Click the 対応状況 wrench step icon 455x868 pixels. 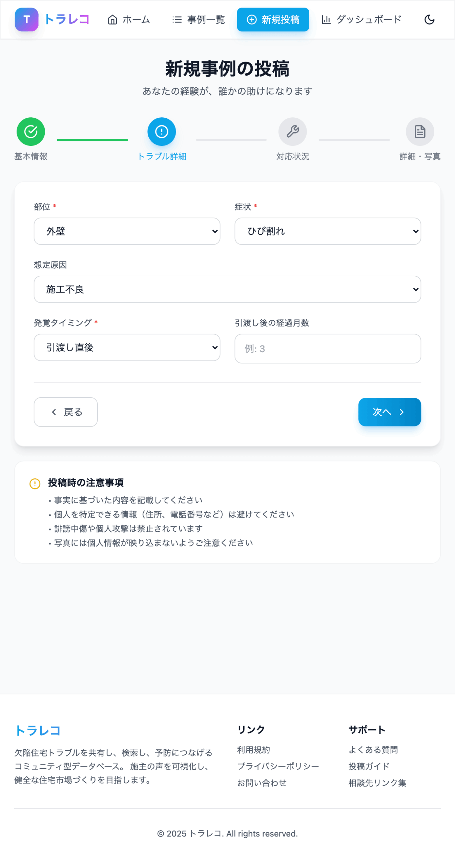tap(292, 132)
